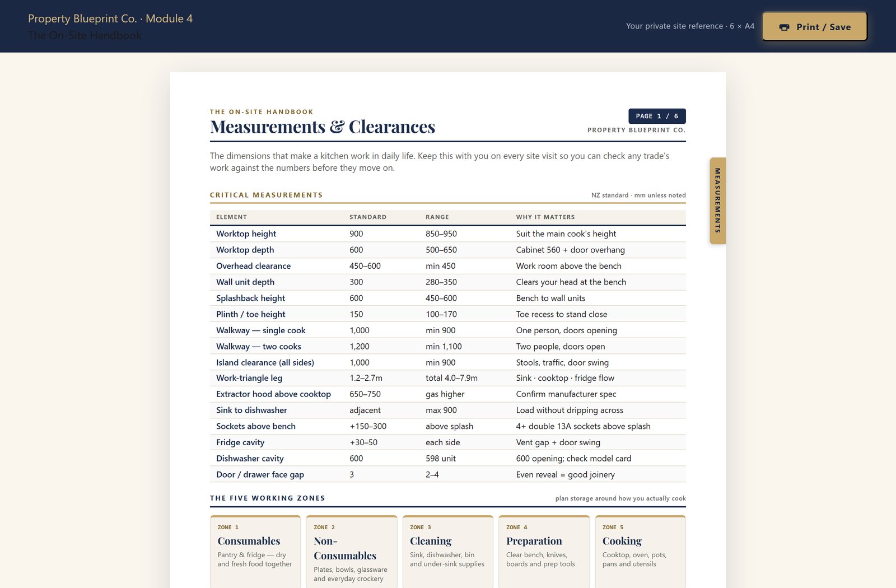Click 'NZ standard · mm unless noted' note
896x588 pixels.
click(x=638, y=195)
